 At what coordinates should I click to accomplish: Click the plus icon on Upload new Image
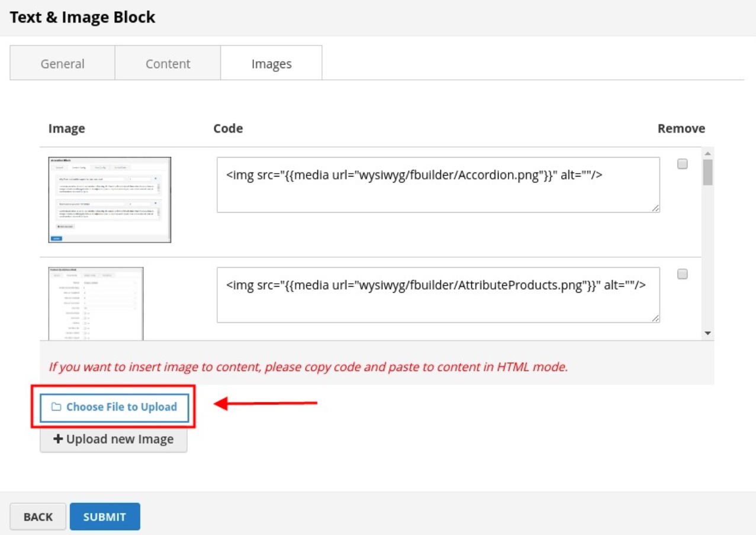point(58,439)
